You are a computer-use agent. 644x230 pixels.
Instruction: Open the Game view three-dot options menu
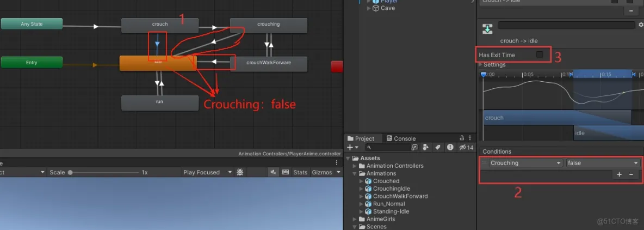click(x=337, y=163)
